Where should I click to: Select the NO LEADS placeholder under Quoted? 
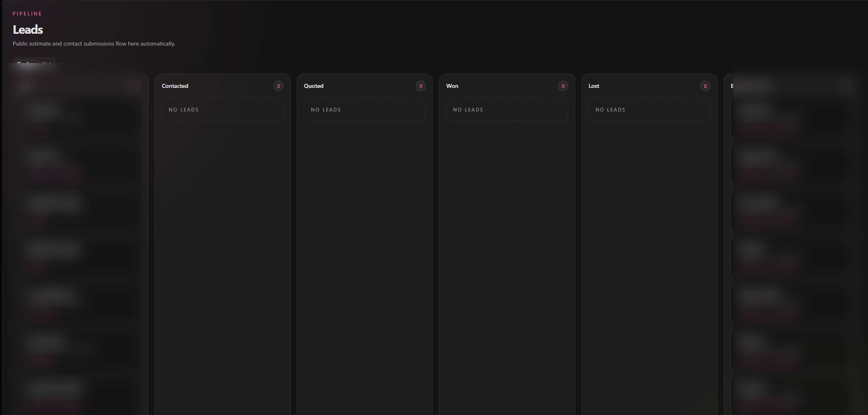point(365,109)
